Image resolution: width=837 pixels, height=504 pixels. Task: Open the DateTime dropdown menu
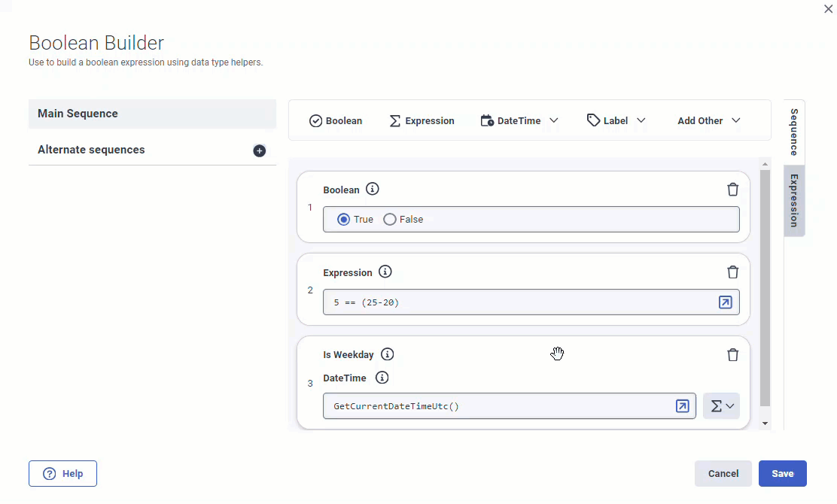tap(519, 121)
